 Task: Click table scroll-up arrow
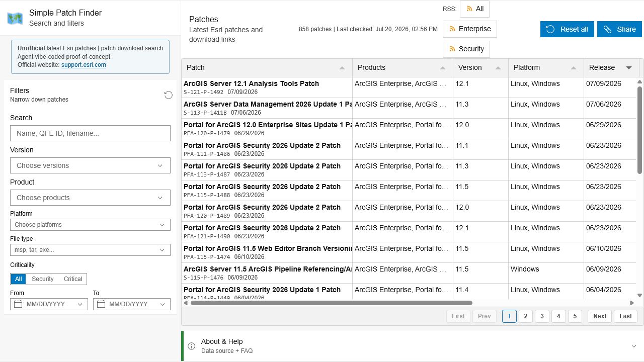coord(640,81)
